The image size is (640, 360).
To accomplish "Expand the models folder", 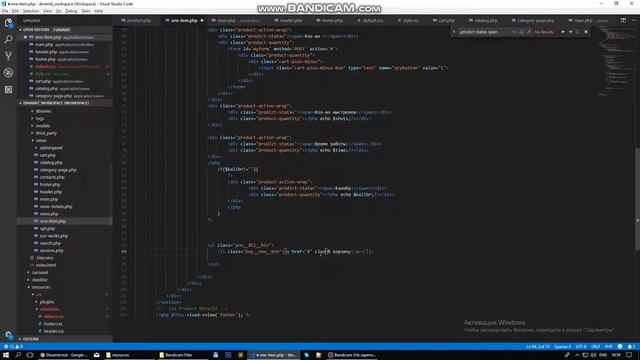I will [42, 126].
